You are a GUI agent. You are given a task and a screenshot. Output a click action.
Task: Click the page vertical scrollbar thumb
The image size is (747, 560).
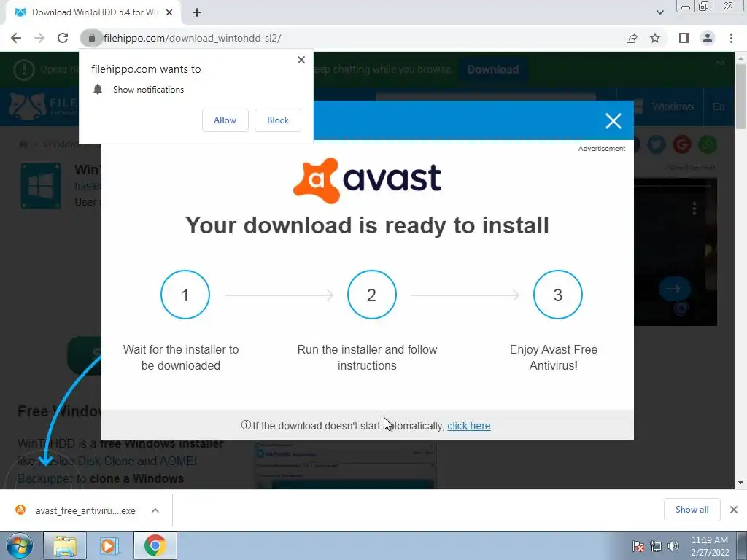coord(740,96)
